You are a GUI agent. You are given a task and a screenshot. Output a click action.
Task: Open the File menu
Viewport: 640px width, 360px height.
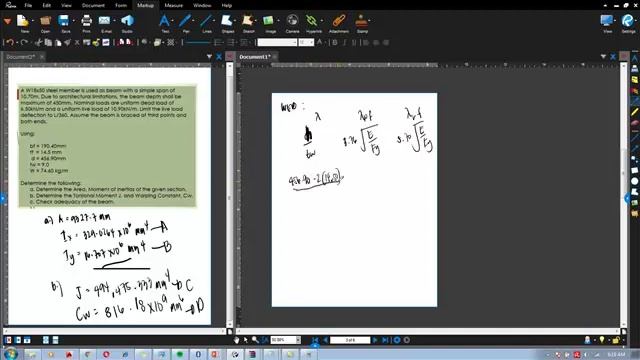pos(28,5)
